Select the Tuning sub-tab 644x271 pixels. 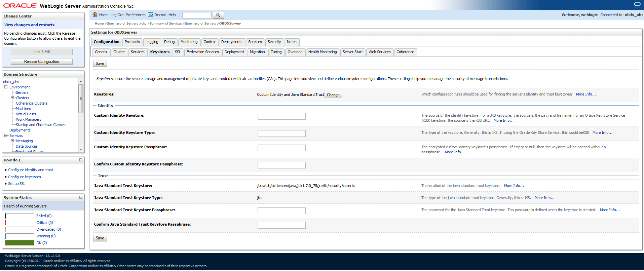(x=276, y=52)
